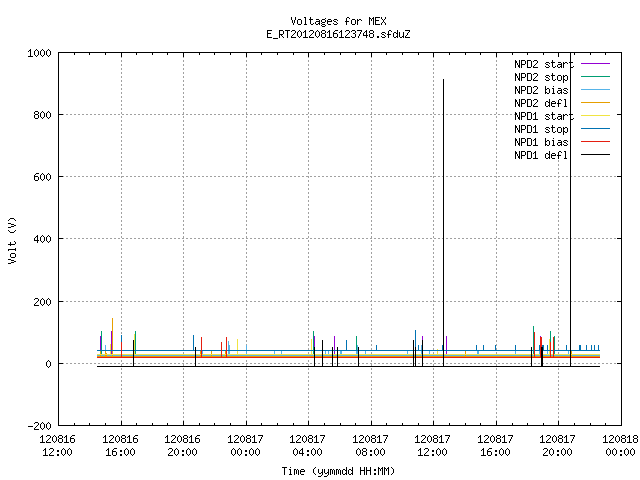Screen dimensions: 640x480
Task: Select the 'NPD2 defl' legend label
Action: tap(541, 103)
